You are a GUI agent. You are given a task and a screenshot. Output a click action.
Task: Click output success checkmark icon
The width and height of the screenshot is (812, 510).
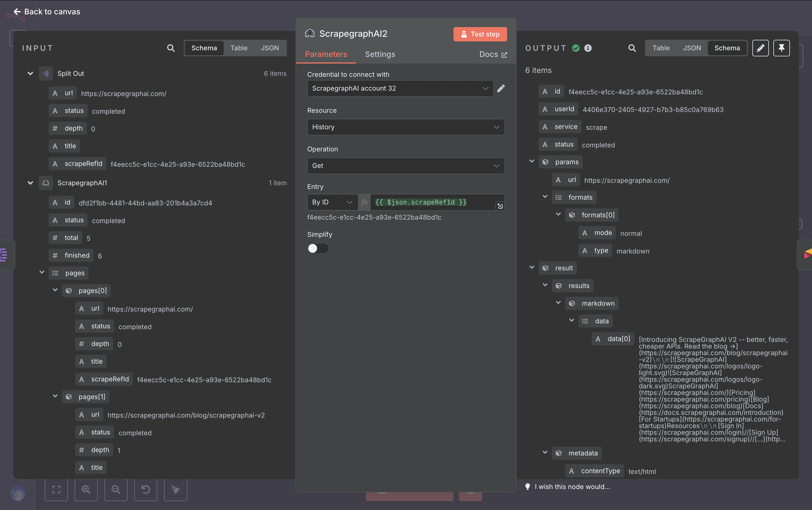[576, 48]
